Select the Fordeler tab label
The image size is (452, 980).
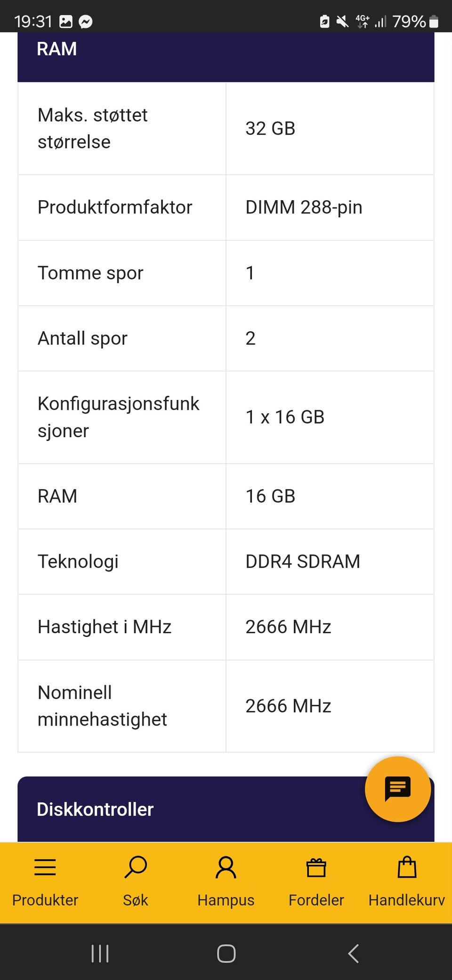click(x=316, y=900)
